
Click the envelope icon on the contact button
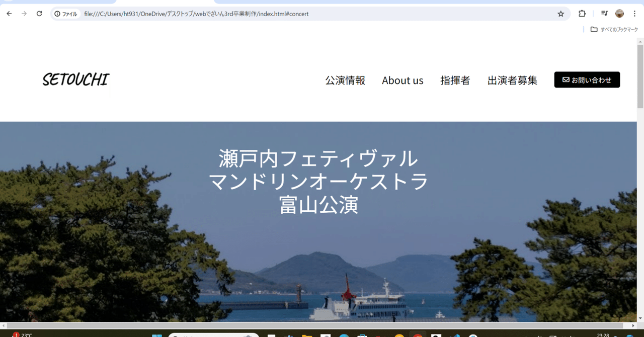click(x=566, y=79)
